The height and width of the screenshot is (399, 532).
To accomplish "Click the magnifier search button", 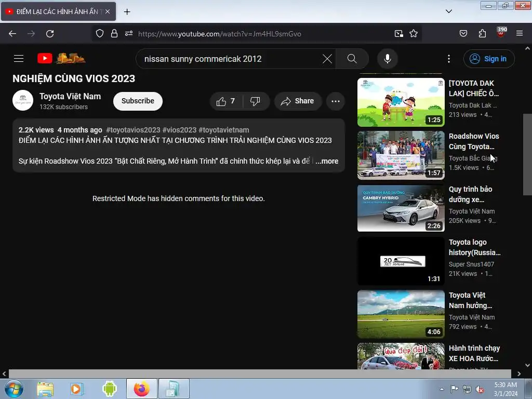I will click(x=352, y=59).
